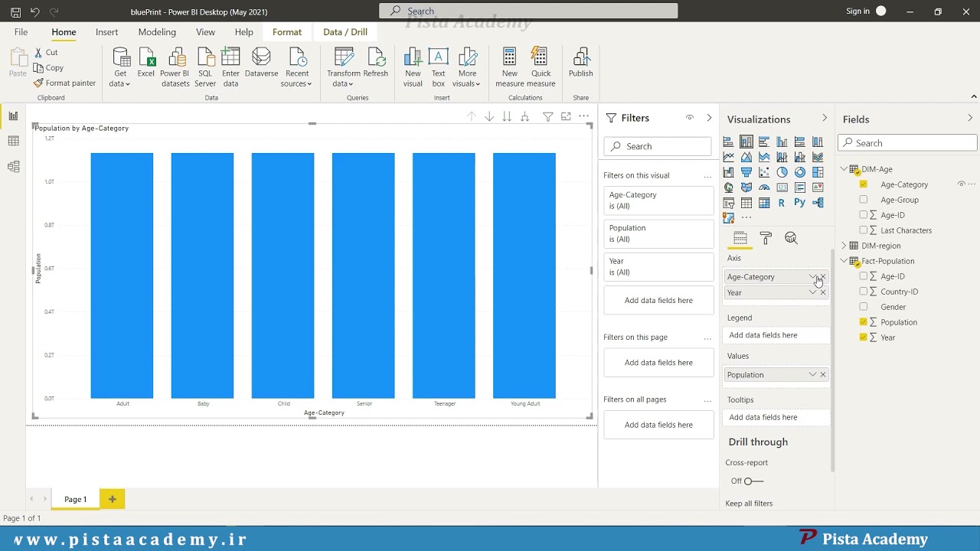
Task: Collapse the Fact-Population table
Action: point(844,261)
